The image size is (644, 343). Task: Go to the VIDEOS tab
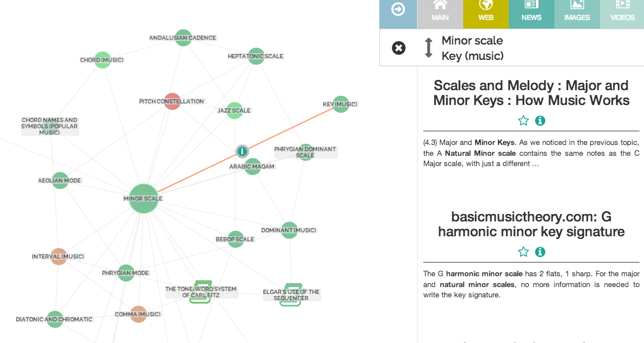(x=622, y=11)
